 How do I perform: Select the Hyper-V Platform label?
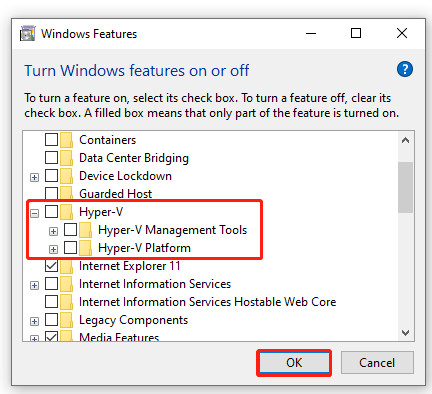[x=144, y=248]
